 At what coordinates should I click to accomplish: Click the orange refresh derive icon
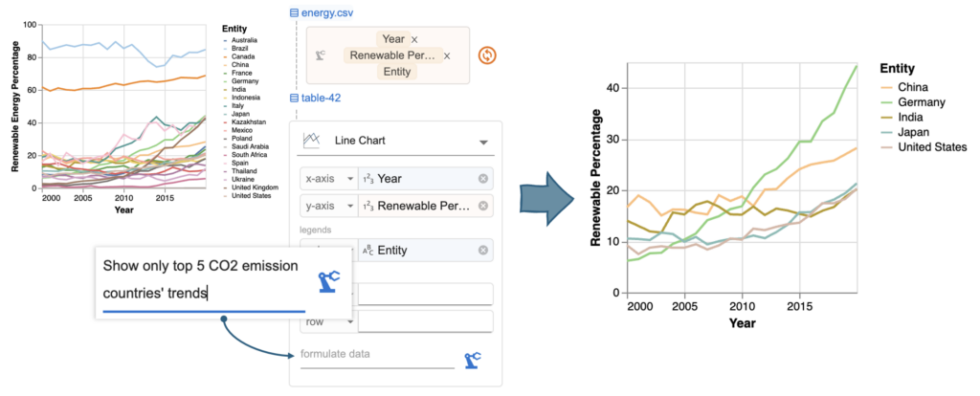[488, 55]
